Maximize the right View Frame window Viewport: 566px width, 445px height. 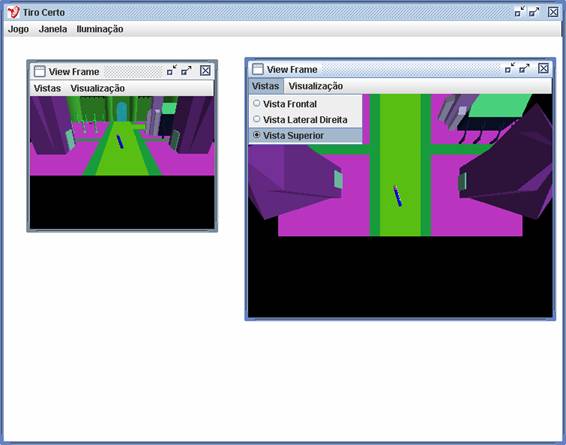(x=524, y=68)
